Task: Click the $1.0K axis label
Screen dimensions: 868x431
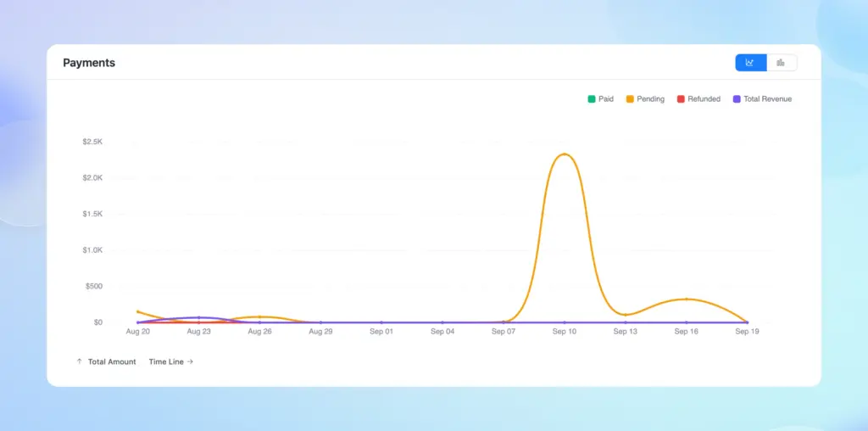Action: click(x=92, y=250)
